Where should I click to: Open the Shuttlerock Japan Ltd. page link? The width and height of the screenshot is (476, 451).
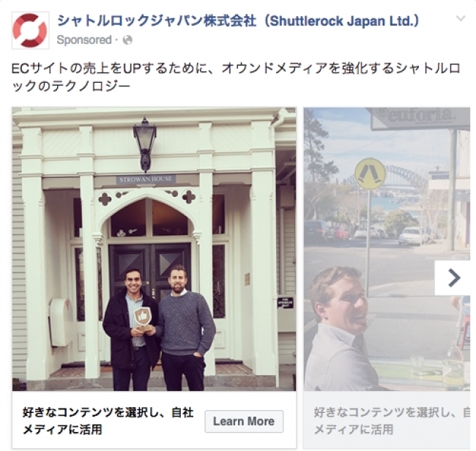pyautogui.click(x=238, y=21)
